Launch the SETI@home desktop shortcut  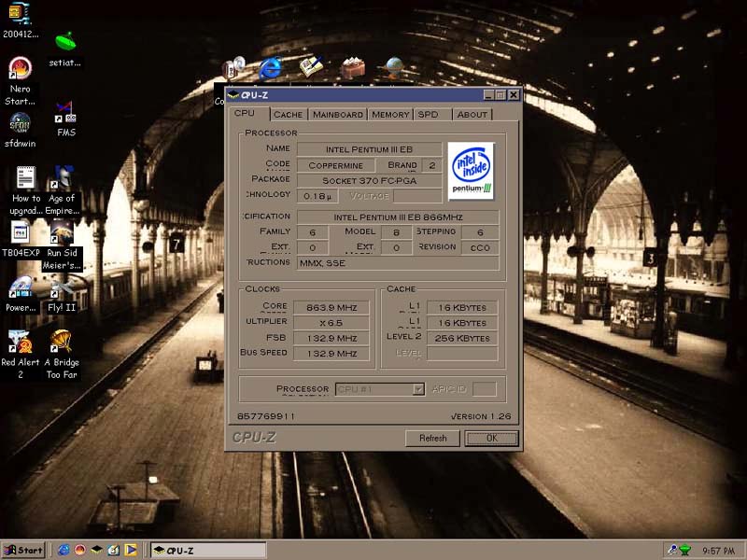click(64, 43)
